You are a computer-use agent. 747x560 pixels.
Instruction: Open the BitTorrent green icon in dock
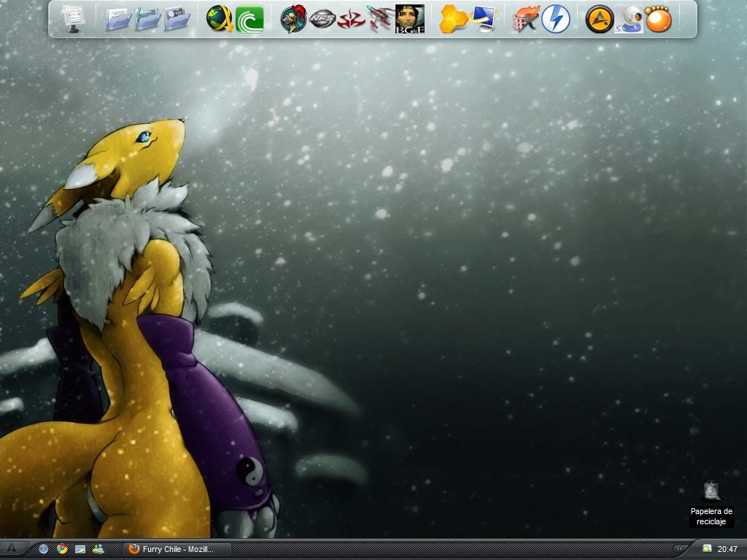click(x=249, y=19)
